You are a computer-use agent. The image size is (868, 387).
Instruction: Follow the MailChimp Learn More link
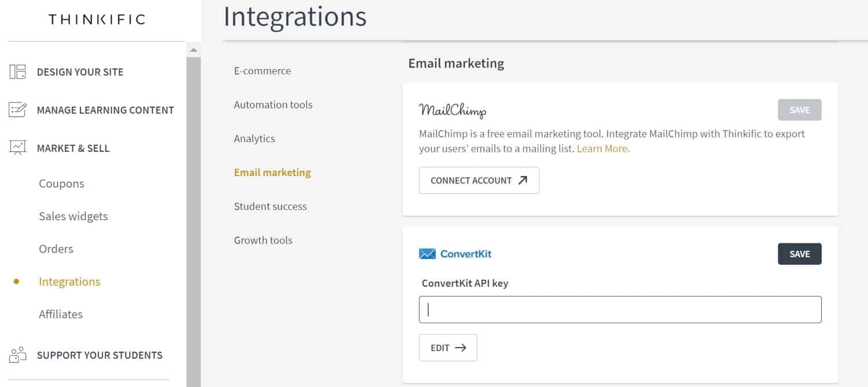(x=602, y=148)
